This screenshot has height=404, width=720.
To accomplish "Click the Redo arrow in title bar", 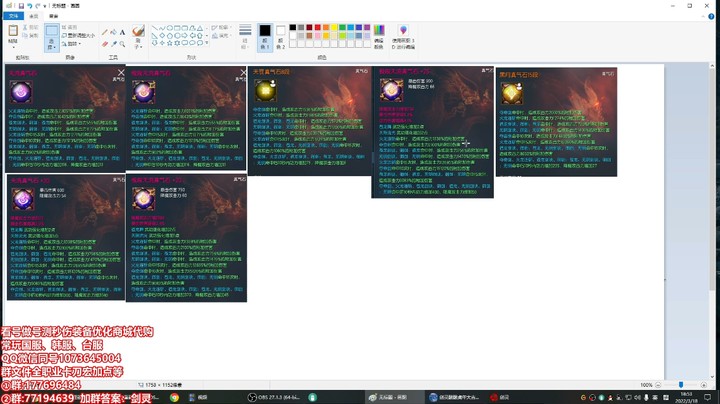I will coord(38,6).
